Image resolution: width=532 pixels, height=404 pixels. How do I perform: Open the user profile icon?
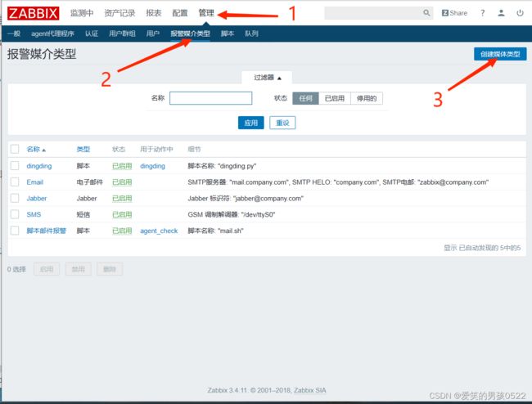tap(501, 13)
